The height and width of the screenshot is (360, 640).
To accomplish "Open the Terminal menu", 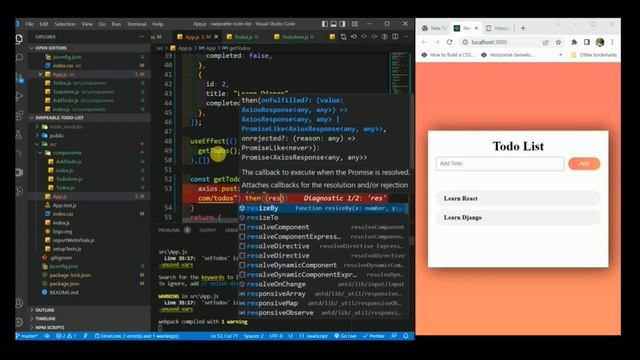I will pyautogui.click(x=137, y=24).
